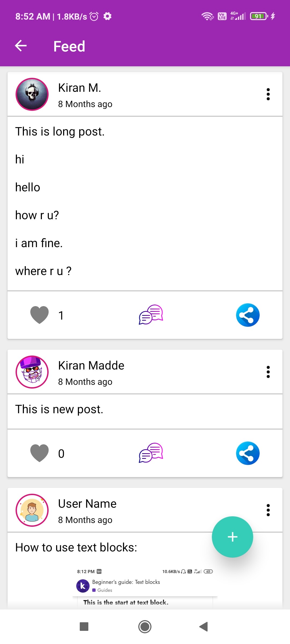This screenshot has height=644, width=290.
Task: Open Kiran Madde's profile name link
Action: pos(91,365)
